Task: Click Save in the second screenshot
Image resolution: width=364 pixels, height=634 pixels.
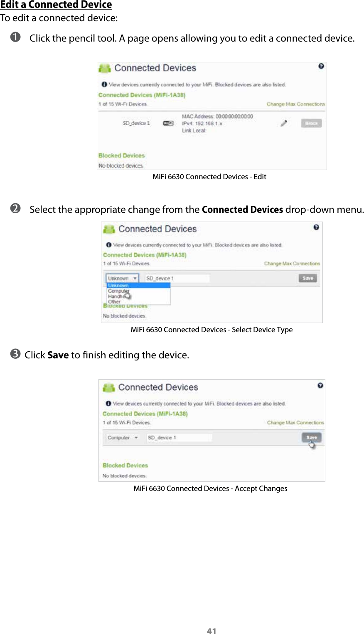Action: point(307,278)
